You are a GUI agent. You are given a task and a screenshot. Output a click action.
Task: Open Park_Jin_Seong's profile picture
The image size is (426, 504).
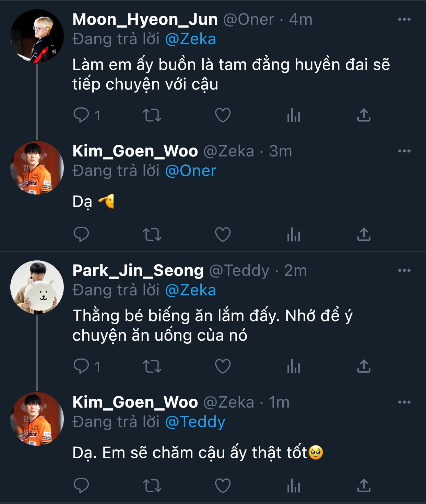tap(37, 287)
